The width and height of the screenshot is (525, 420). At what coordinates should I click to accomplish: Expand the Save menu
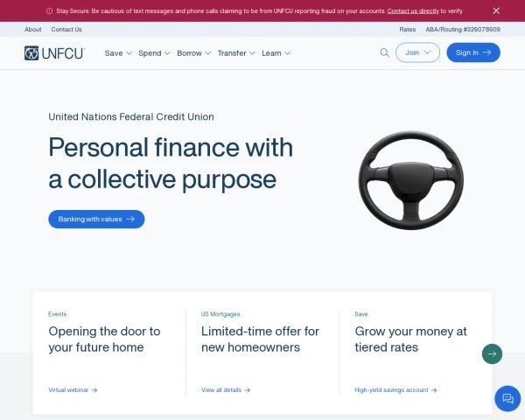pyautogui.click(x=118, y=53)
